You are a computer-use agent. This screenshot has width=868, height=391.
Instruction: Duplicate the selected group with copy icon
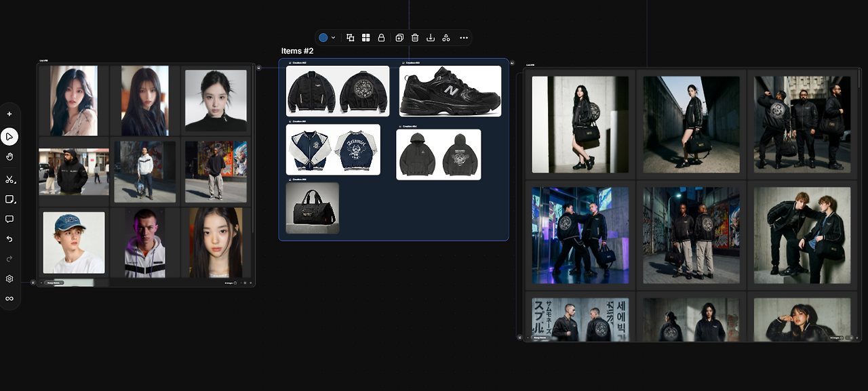399,38
